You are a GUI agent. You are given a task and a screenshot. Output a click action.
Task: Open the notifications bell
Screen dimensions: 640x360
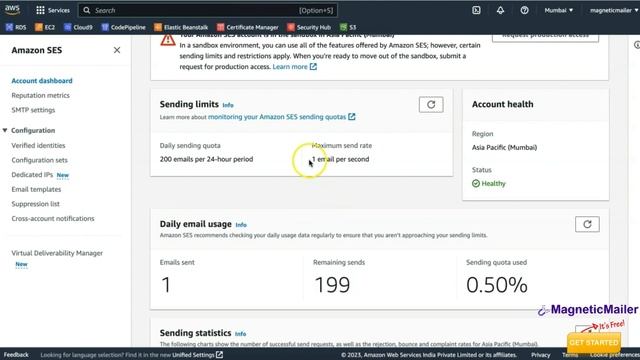[x=500, y=10]
